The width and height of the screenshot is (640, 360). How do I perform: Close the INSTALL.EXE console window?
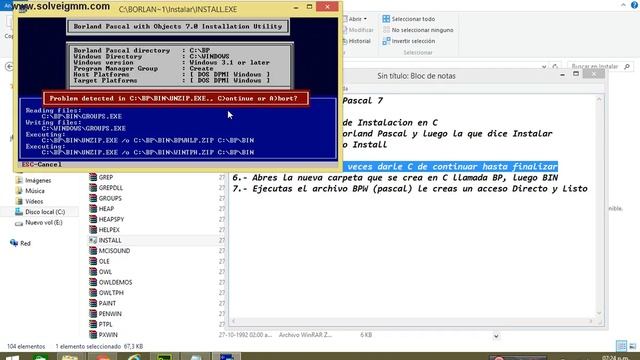click(327, 7)
